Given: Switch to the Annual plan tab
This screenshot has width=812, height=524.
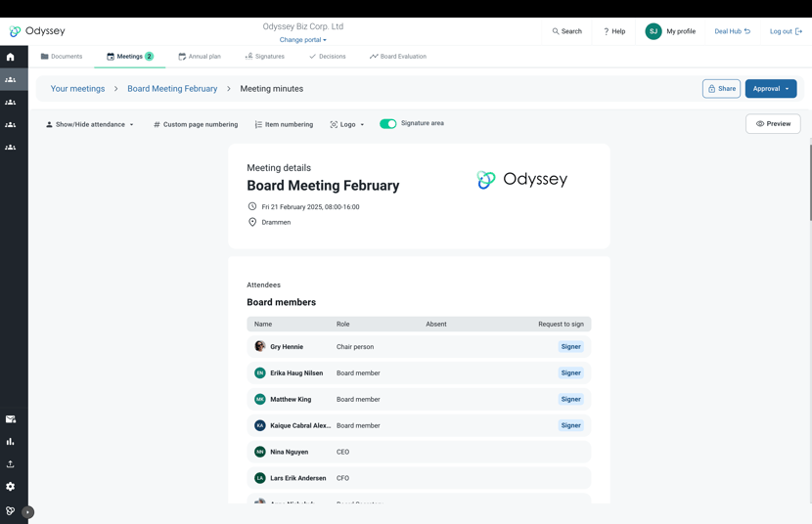Looking at the screenshot, I should click(x=200, y=57).
